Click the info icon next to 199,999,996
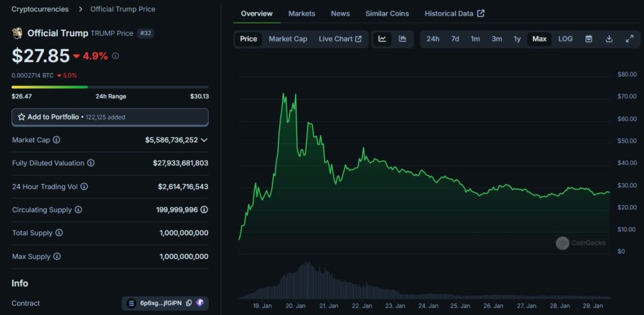 point(204,210)
